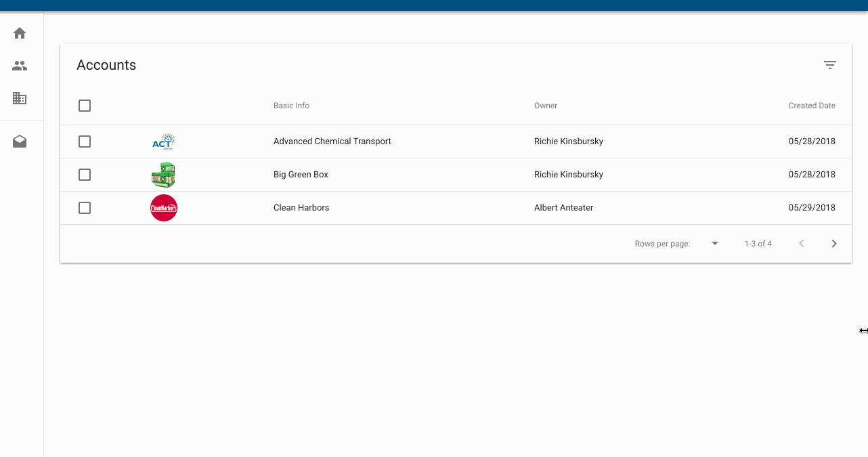The height and width of the screenshot is (457, 868).
Task: Check the Advanced Chemical Transport row checkbox
Action: 85,141
